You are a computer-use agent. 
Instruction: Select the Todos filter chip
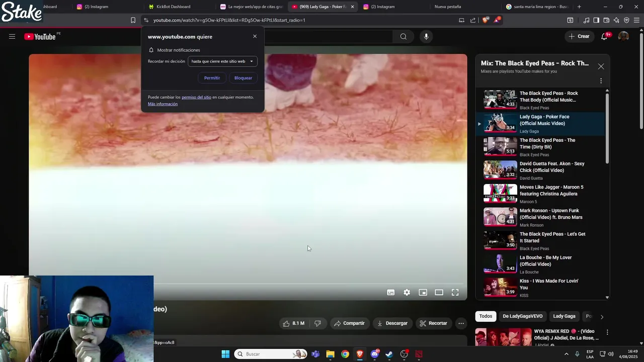click(x=486, y=316)
